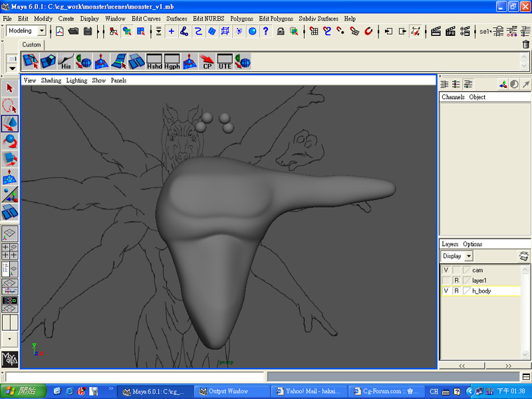Toggle visibility of layer1
This screenshot has width=532, height=399.
point(446,281)
